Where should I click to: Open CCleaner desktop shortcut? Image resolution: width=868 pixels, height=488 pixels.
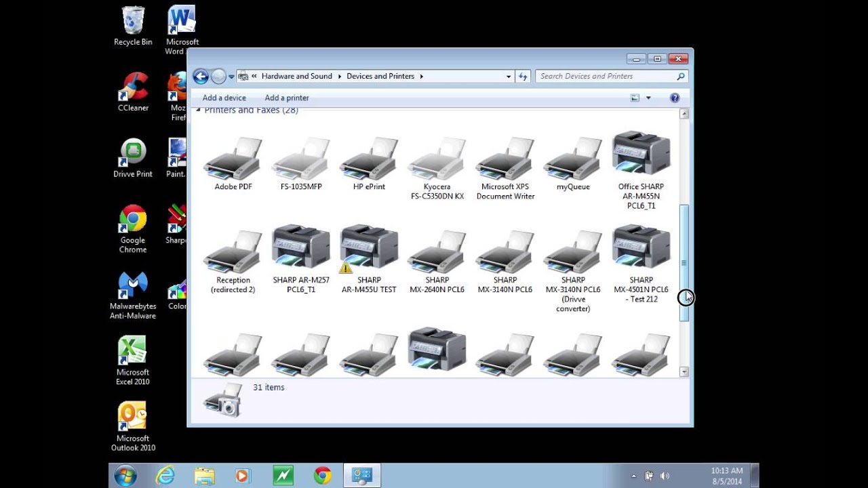(x=133, y=91)
